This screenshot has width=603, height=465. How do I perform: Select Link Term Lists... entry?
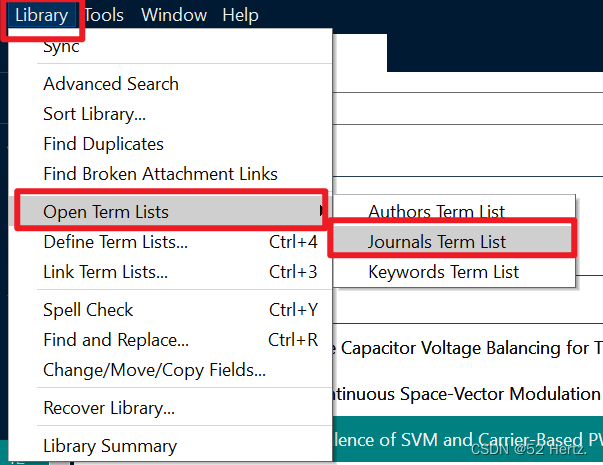(x=170, y=272)
